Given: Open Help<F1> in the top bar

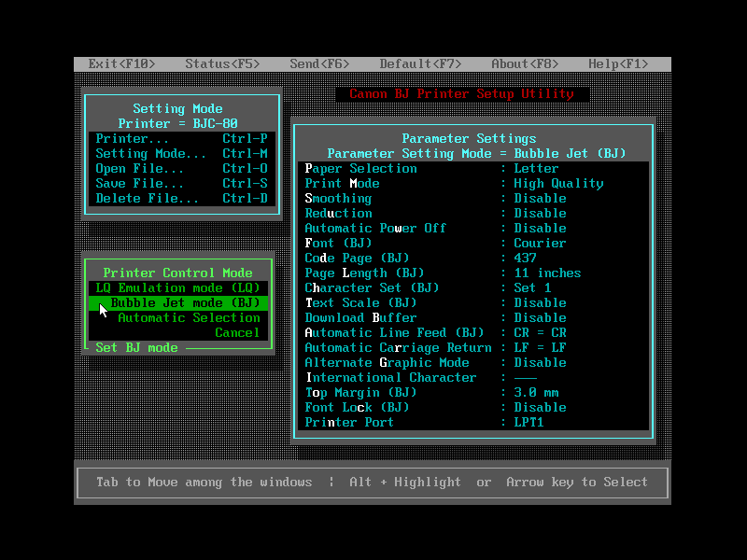Looking at the screenshot, I should point(618,63).
